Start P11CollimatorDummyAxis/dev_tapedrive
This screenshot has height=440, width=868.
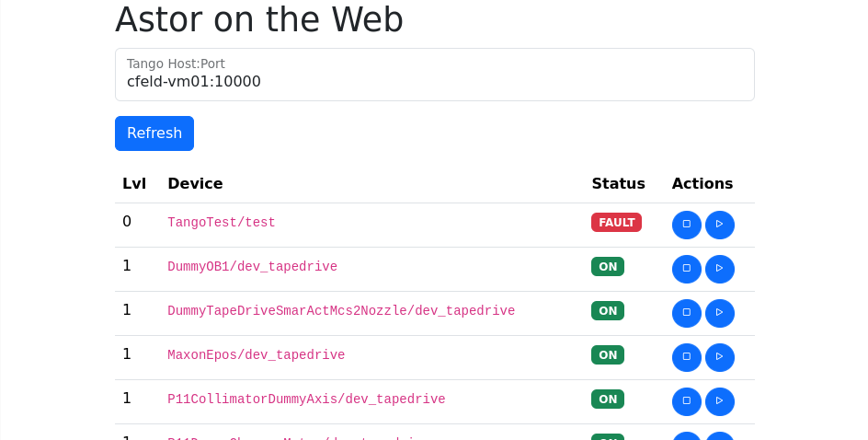click(x=720, y=401)
